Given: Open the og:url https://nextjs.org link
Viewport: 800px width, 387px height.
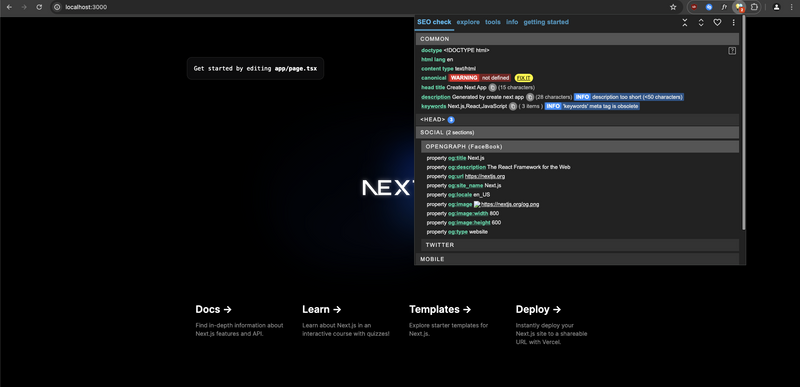Looking at the screenshot, I should coord(485,176).
